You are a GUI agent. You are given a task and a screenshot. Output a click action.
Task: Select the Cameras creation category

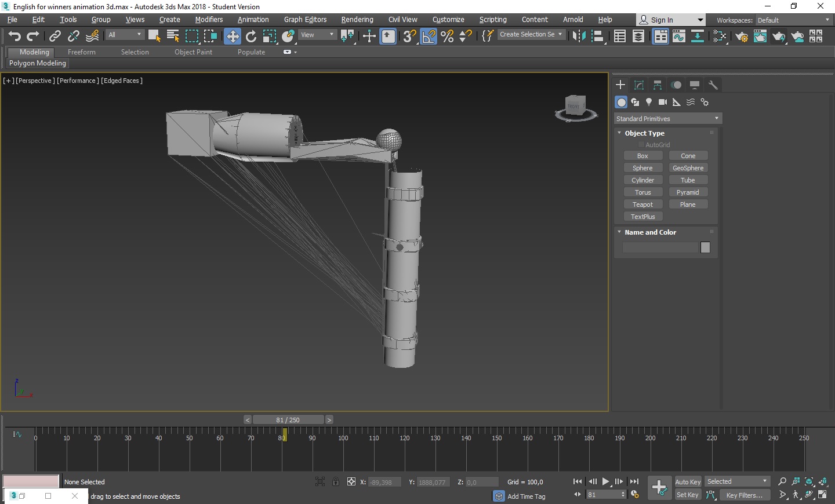pyautogui.click(x=663, y=102)
